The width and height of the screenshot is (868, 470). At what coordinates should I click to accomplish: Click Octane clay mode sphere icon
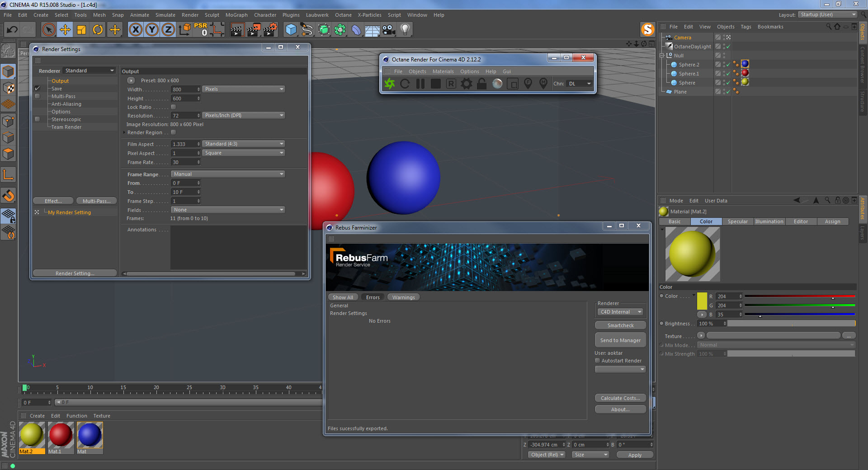click(x=497, y=84)
